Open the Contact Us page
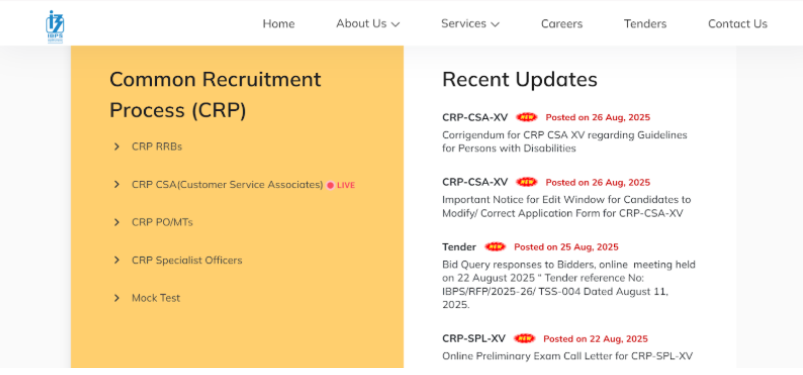The width and height of the screenshot is (803, 375). click(737, 24)
